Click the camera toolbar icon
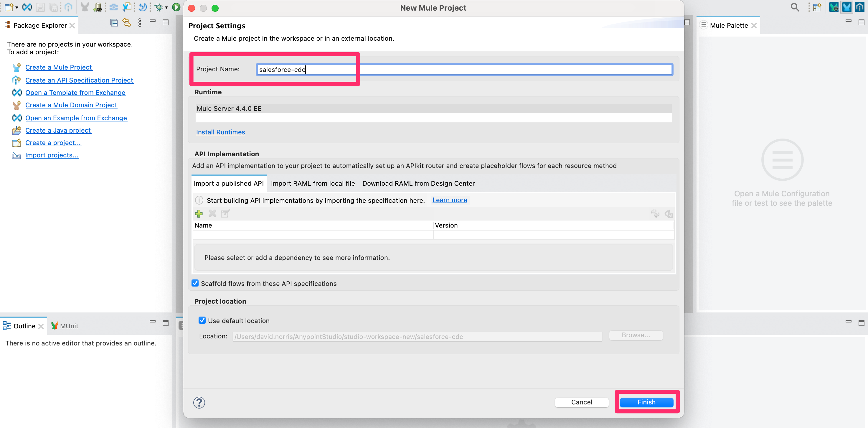Screen dimensions: 868x428 pyautogui.click(x=114, y=7)
